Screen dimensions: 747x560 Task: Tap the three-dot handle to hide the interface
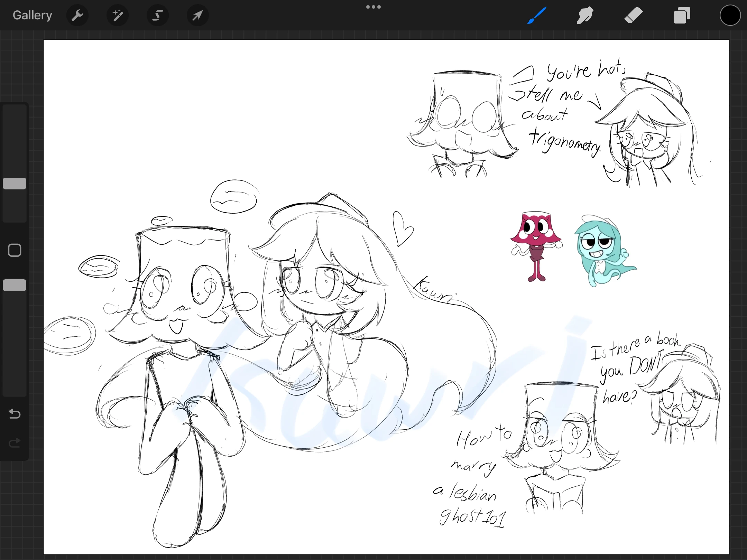click(373, 7)
